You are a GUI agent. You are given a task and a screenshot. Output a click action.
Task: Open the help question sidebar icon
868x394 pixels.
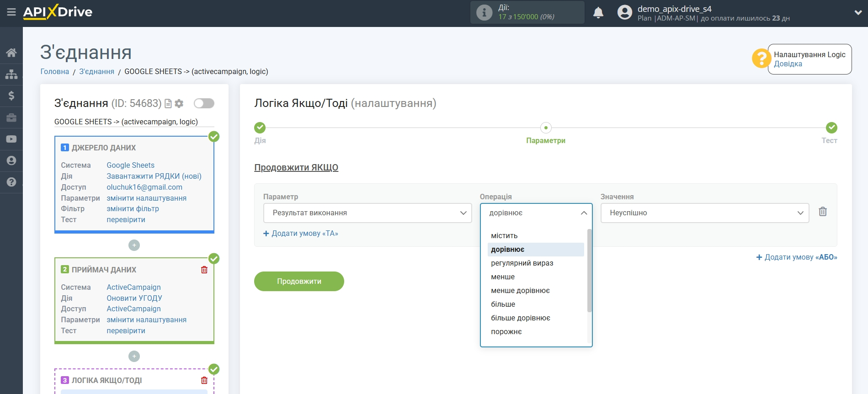tap(11, 182)
